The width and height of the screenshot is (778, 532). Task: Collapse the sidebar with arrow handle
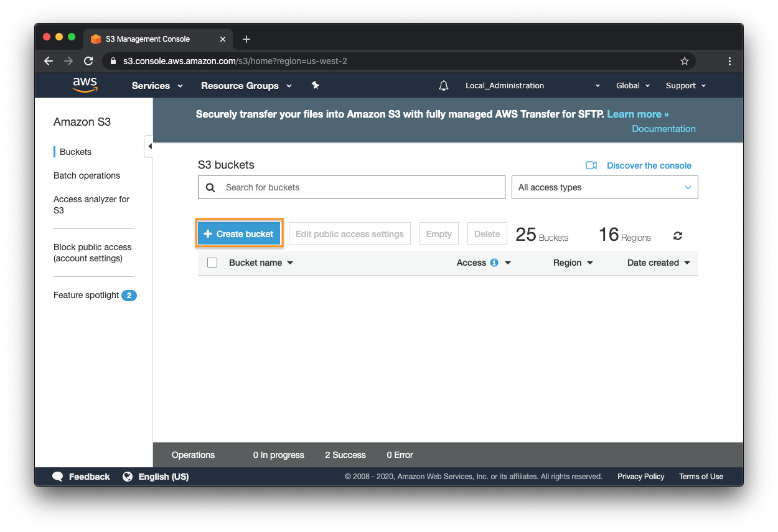pos(149,146)
